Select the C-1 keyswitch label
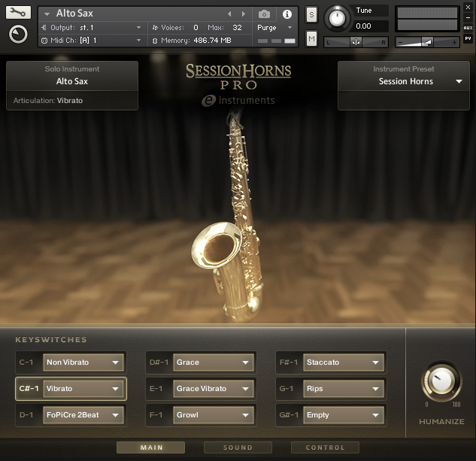Viewport: 476px width, 461px height. (x=26, y=362)
